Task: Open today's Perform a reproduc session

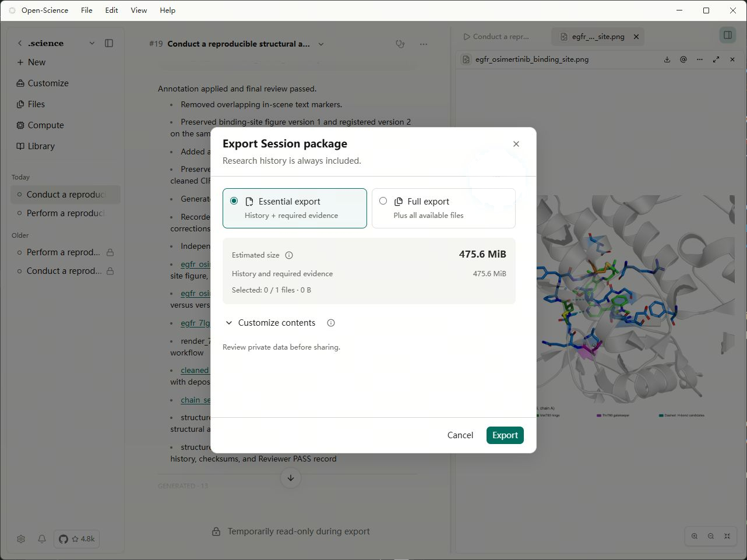Action: click(65, 213)
